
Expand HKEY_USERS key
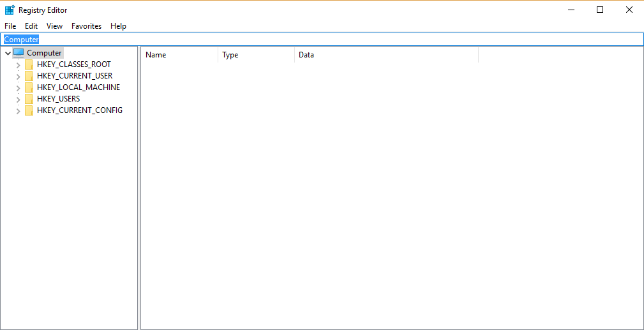(x=18, y=100)
